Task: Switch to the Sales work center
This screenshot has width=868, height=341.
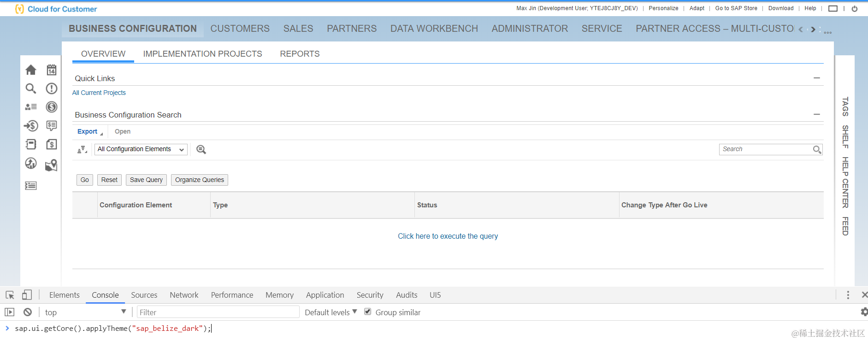Action: pos(298,29)
